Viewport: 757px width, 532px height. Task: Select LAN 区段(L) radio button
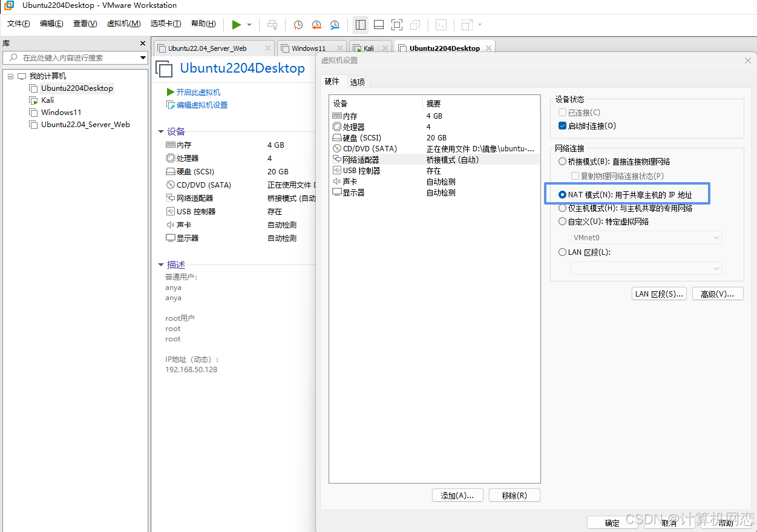pyautogui.click(x=562, y=252)
